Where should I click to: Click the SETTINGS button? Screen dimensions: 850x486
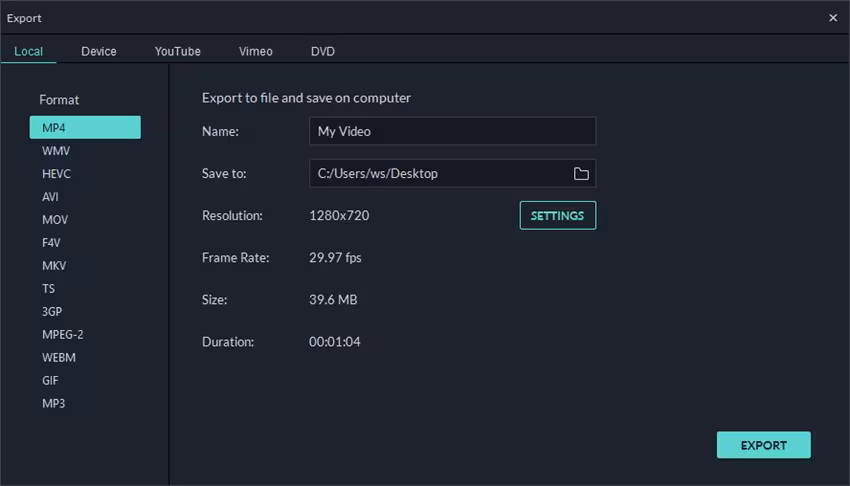pyautogui.click(x=557, y=216)
